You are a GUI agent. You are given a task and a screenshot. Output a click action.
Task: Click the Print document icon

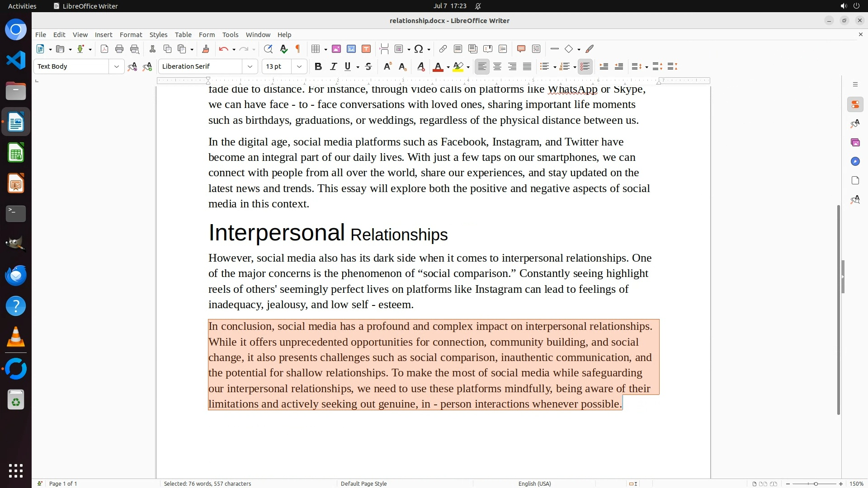[119, 49]
